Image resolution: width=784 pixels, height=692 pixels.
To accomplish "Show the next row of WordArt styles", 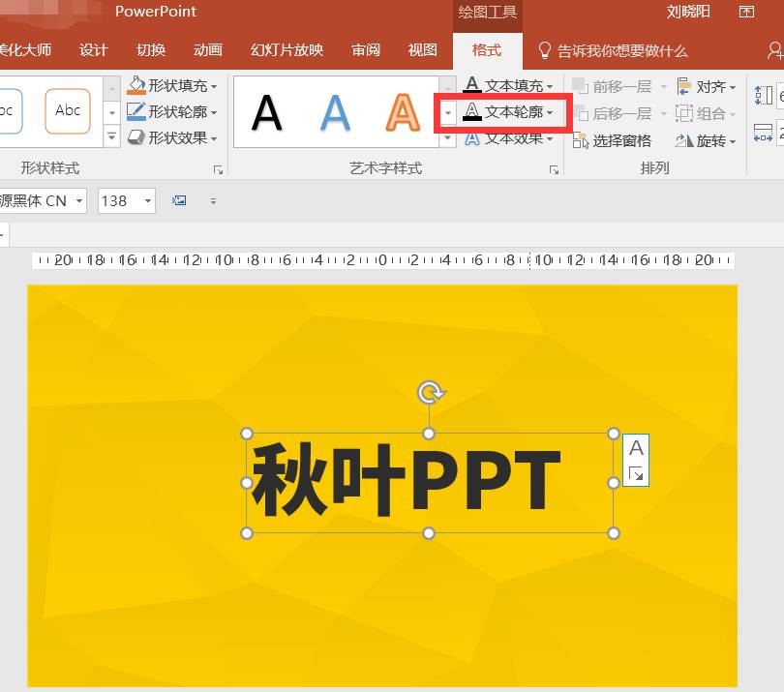I will click(448, 112).
